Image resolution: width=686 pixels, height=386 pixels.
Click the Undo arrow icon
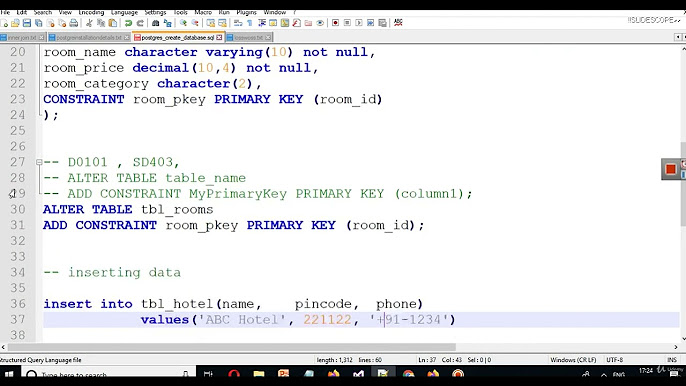click(x=128, y=23)
